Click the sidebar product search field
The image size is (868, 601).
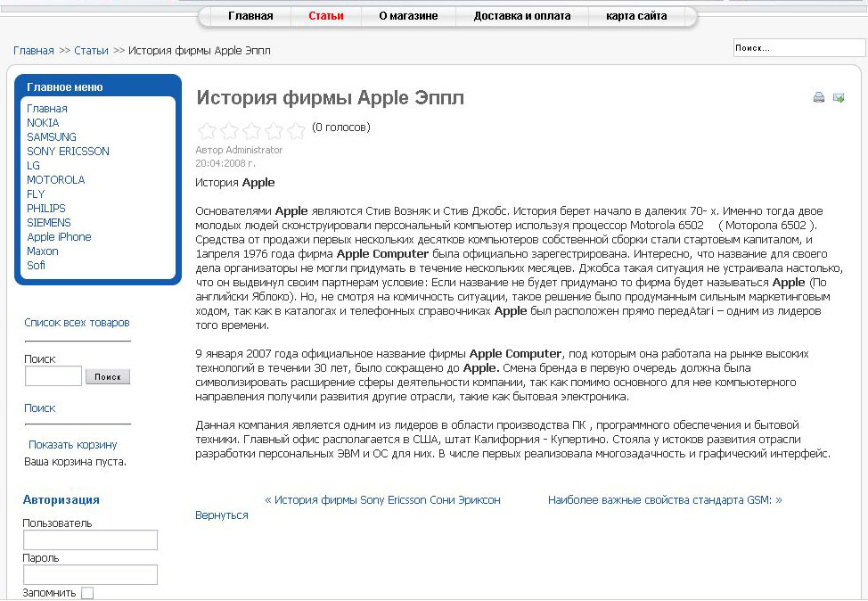tap(53, 376)
